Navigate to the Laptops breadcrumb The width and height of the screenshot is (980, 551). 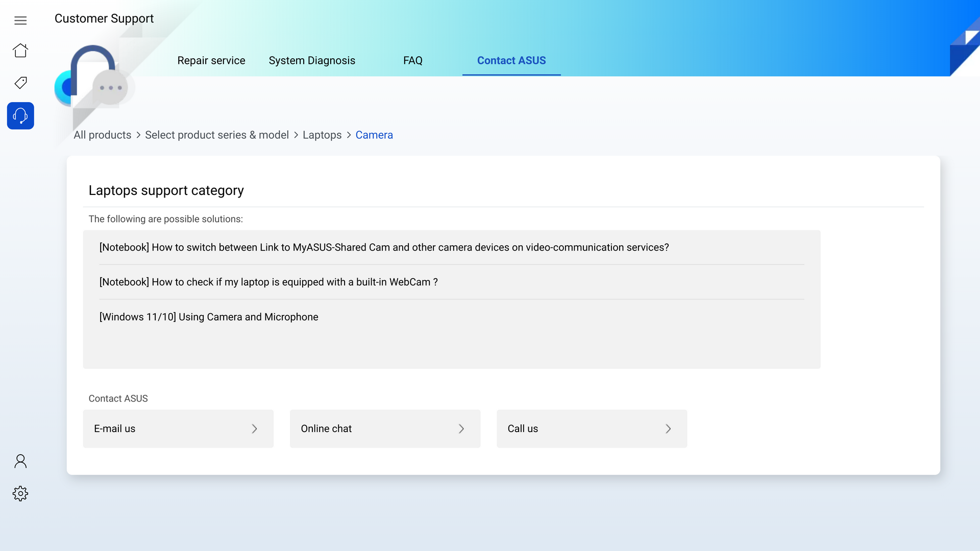click(322, 135)
